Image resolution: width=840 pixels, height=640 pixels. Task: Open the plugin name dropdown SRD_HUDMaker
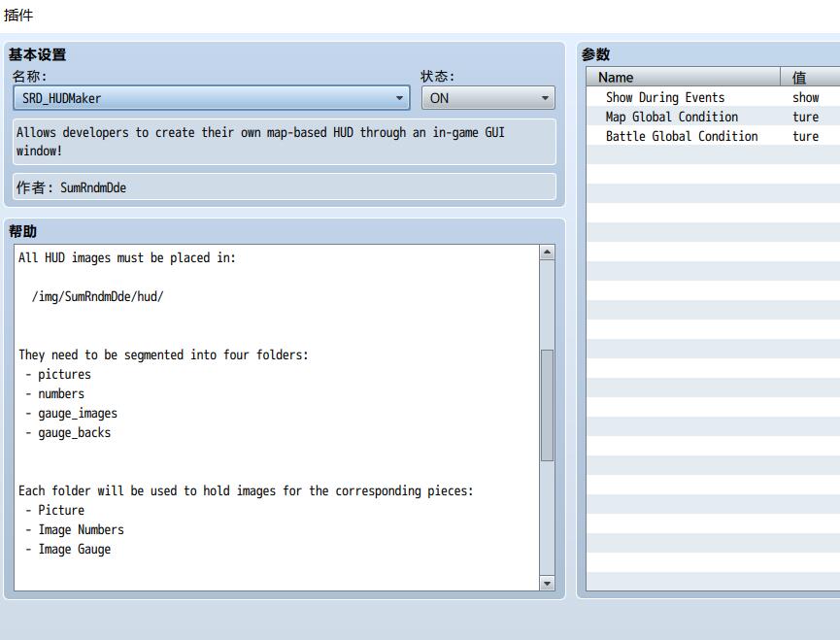point(211,98)
